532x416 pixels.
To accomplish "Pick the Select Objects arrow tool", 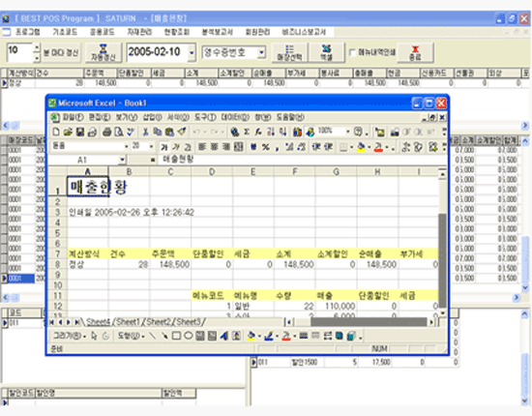I will tap(95, 336).
